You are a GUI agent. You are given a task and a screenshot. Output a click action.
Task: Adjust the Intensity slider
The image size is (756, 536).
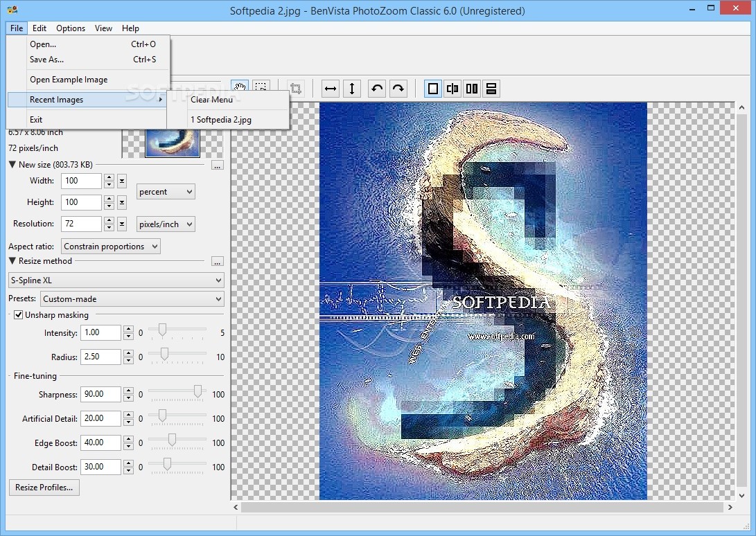[x=162, y=330]
